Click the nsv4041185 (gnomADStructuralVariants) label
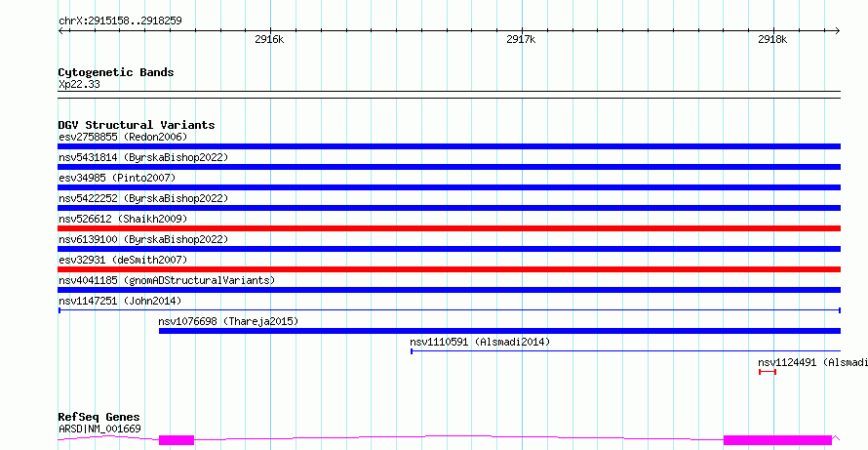Viewport: 868px width, 450px height. [x=167, y=280]
